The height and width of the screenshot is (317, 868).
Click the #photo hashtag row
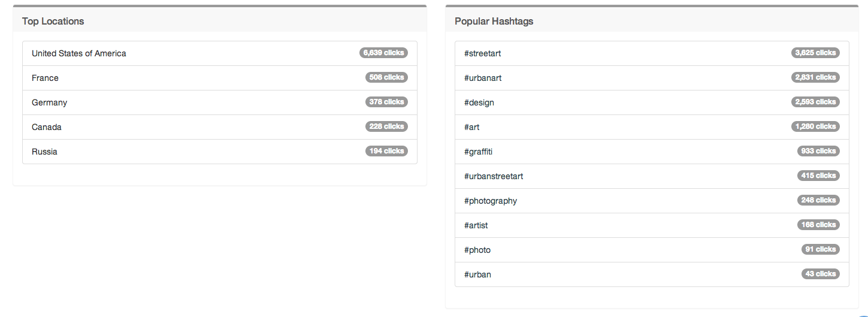pos(477,250)
